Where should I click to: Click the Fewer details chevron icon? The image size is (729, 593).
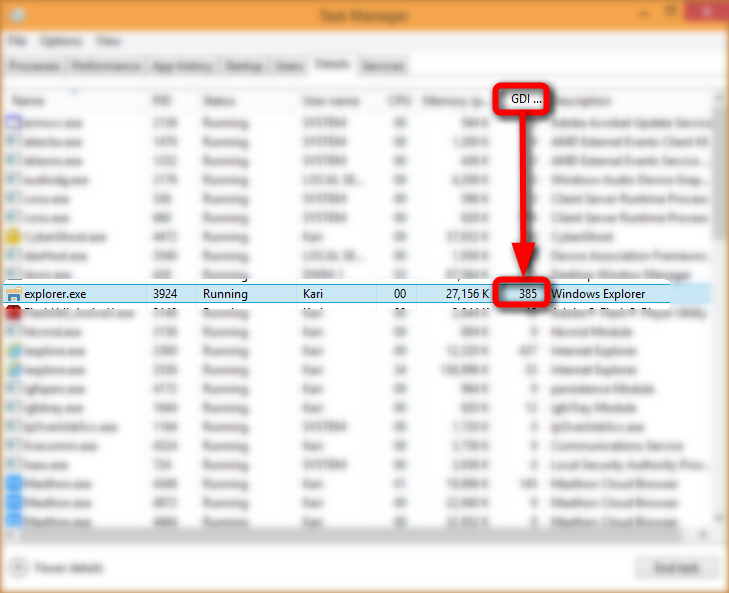pos(19,567)
